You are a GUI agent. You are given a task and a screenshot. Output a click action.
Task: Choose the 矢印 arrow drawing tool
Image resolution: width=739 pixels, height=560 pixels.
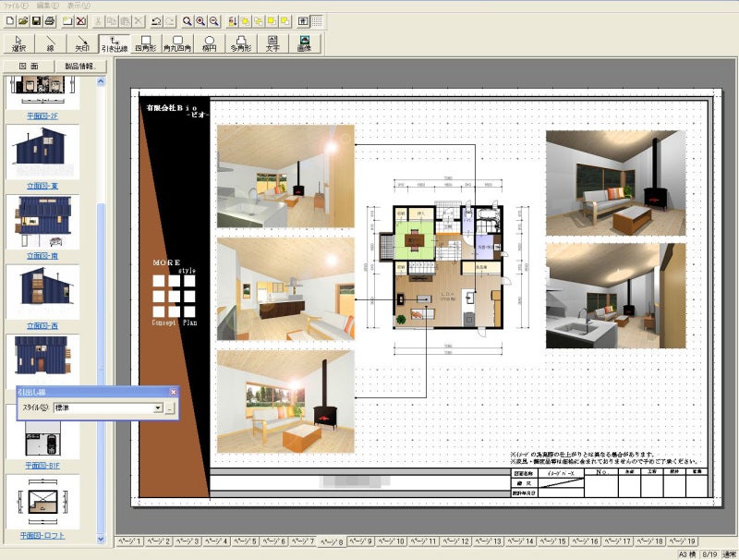tap(81, 43)
